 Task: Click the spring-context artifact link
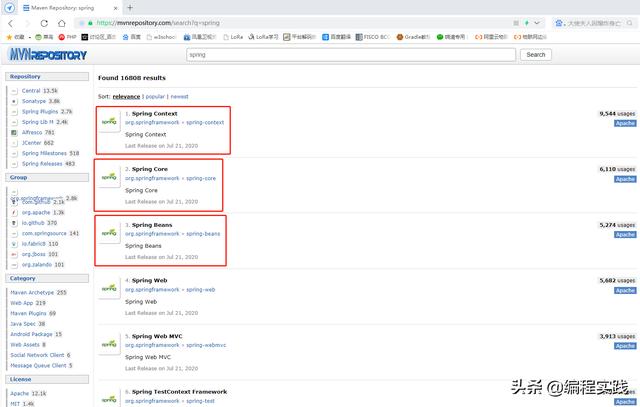tap(205, 122)
